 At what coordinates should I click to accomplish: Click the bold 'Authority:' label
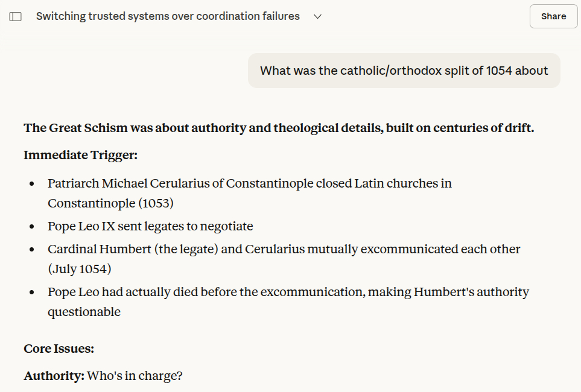(x=54, y=376)
